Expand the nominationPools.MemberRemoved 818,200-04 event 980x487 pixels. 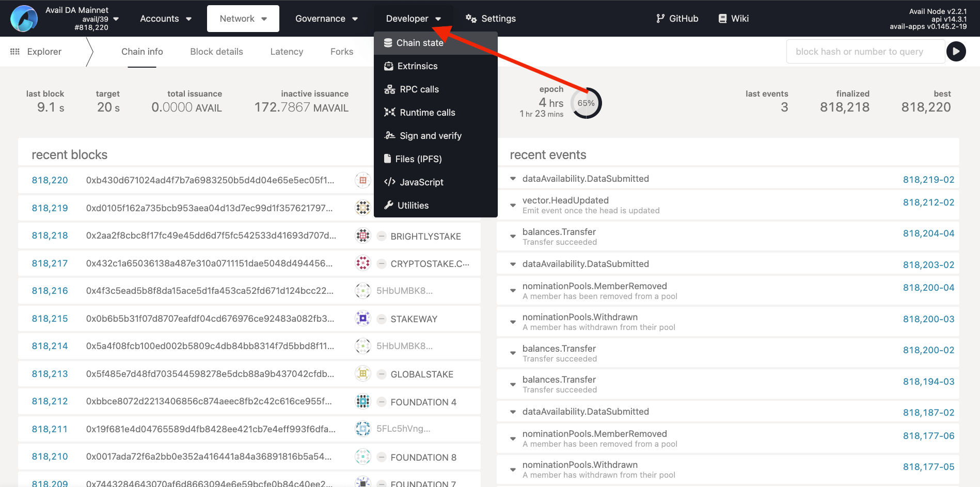[x=513, y=291]
